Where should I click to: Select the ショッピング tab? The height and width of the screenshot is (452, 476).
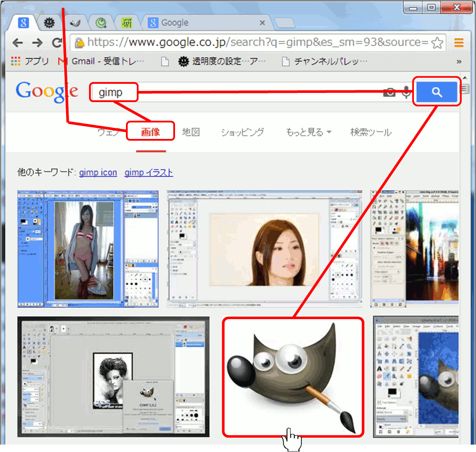242,132
